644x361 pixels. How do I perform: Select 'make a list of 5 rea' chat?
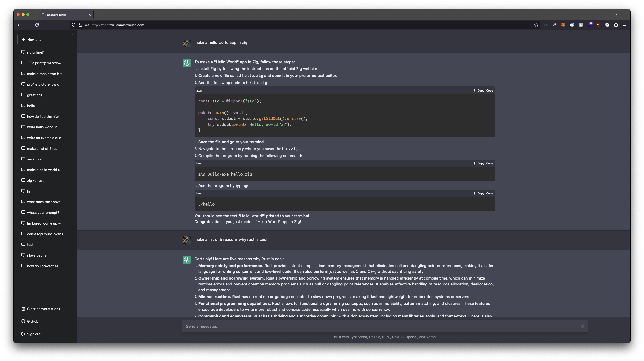click(x=45, y=149)
